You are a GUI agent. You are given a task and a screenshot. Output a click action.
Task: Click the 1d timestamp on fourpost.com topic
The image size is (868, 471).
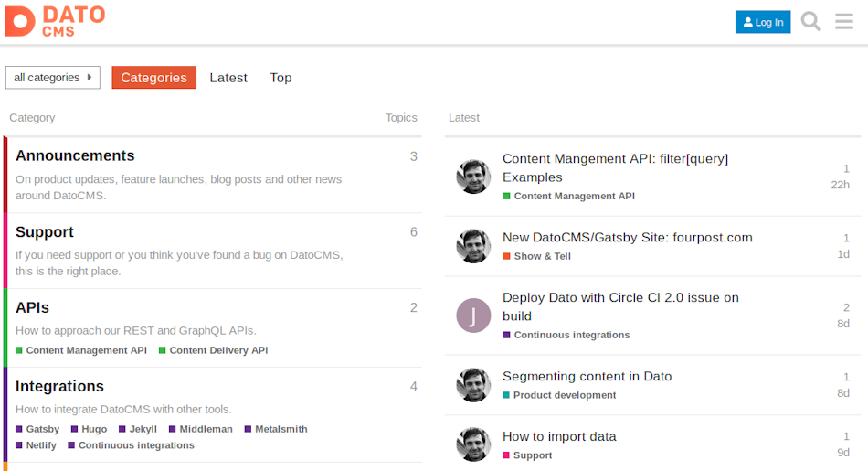coord(843,253)
